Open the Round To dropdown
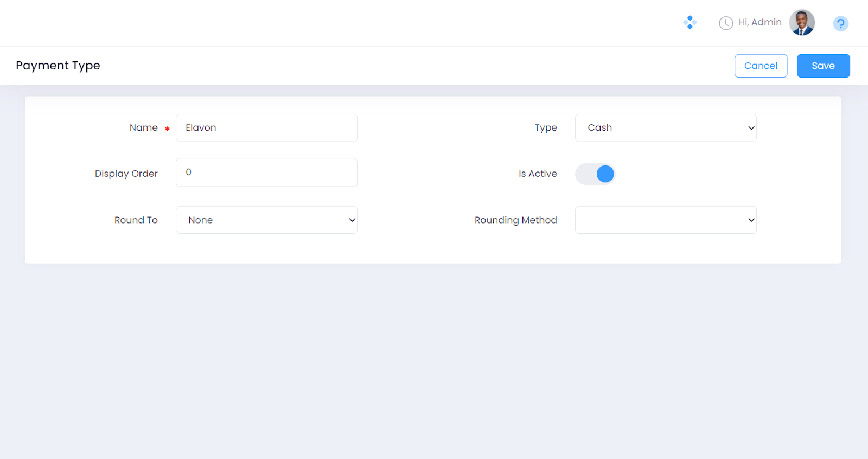 coord(266,220)
